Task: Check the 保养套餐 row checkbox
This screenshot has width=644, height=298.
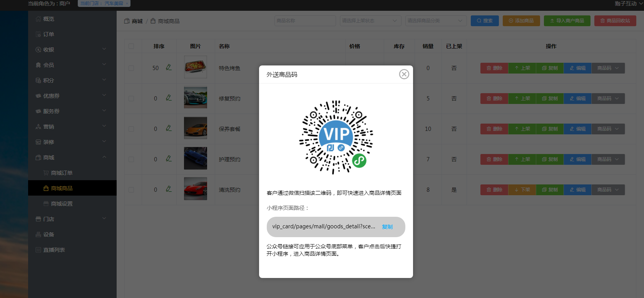Action: click(131, 129)
